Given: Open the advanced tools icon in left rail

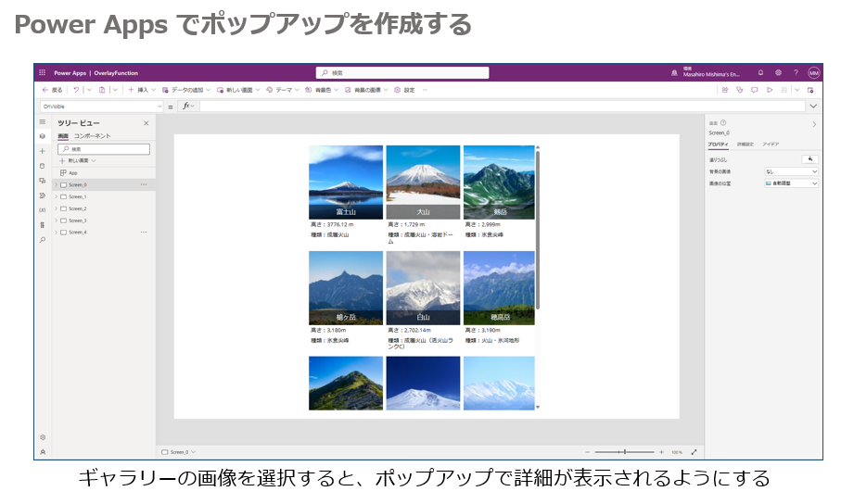Looking at the screenshot, I should click(x=43, y=225).
